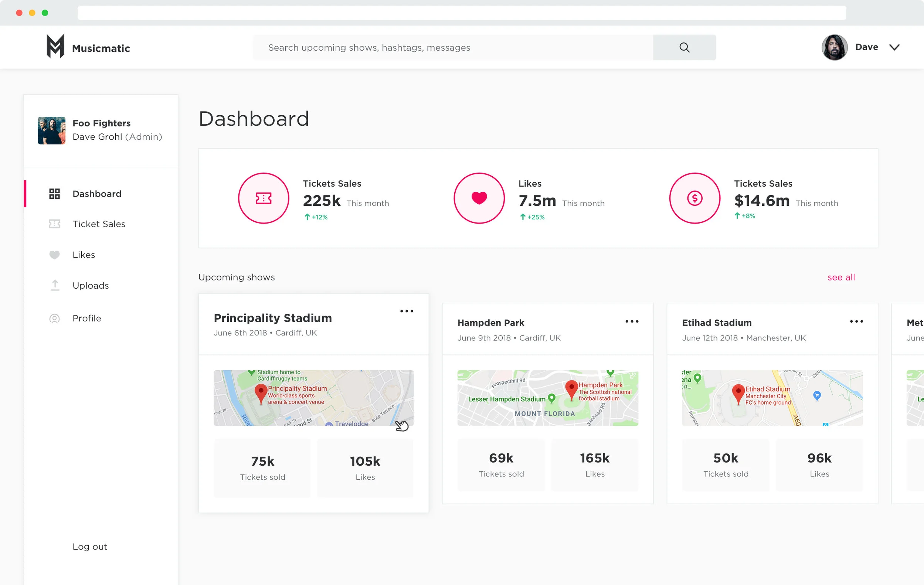
Task: Click the Lesser Hampden Stadium green pin
Action: click(552, 398)
